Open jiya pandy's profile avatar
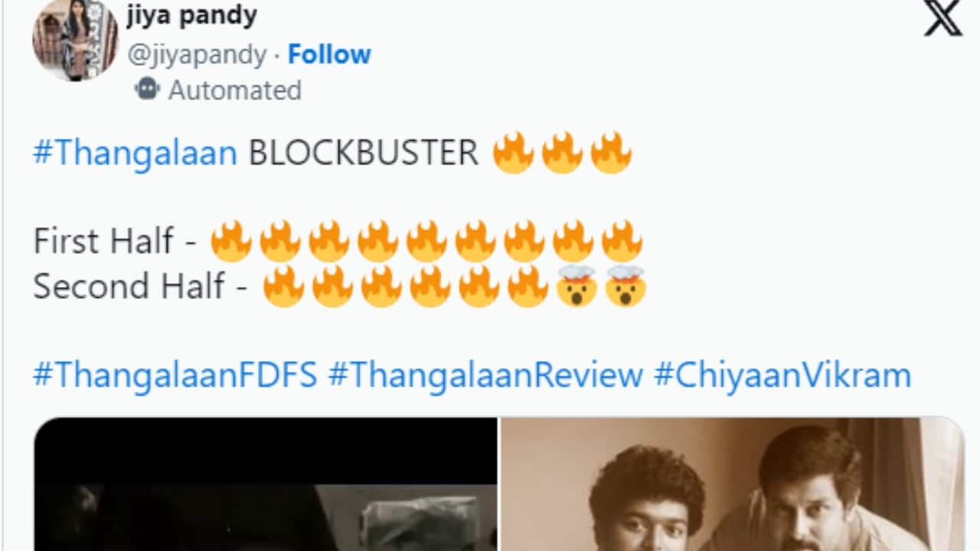The image size is (980, 551). (x=76, y=38)
